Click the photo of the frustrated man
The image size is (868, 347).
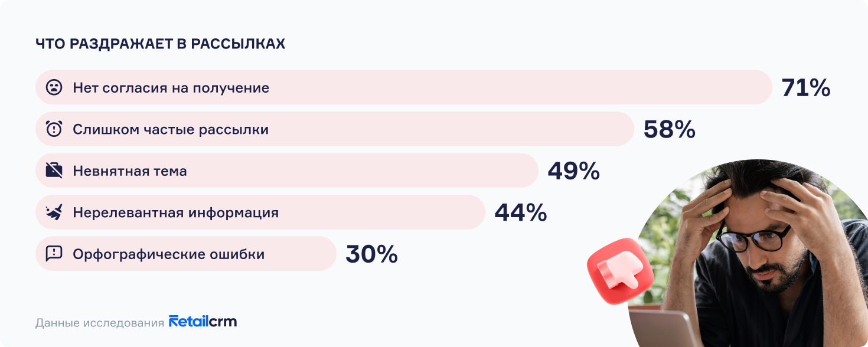pyautogui.click(x=762, y=248)
